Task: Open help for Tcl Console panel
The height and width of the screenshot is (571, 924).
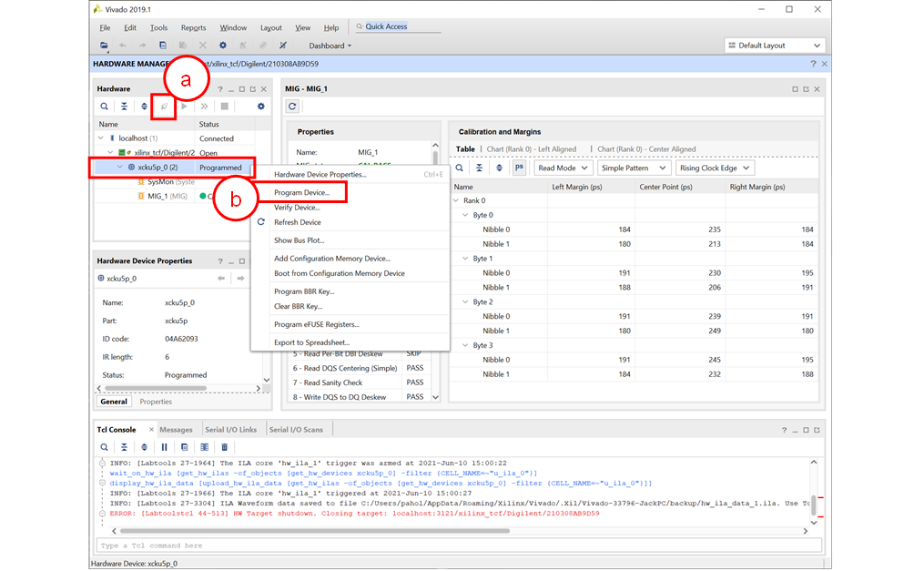Action: tap(785, 430)
